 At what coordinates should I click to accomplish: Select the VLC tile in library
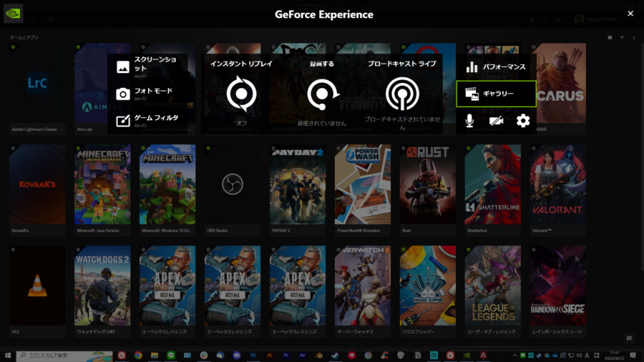point(37,291)
